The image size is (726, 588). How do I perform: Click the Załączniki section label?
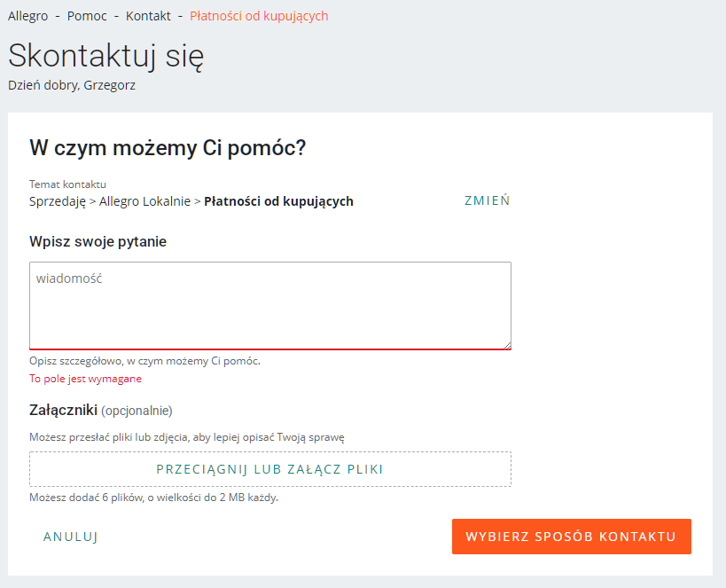(x=64, y=410)
